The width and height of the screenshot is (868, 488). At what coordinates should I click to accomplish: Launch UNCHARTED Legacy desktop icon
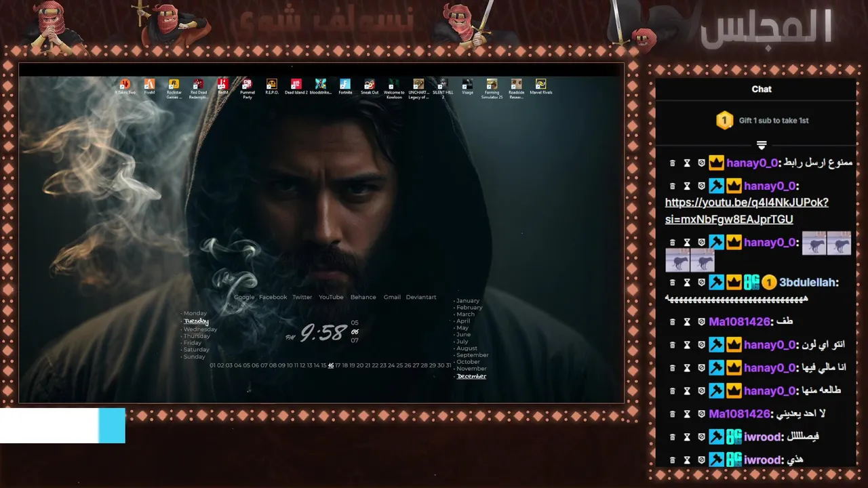coord(418,89)
